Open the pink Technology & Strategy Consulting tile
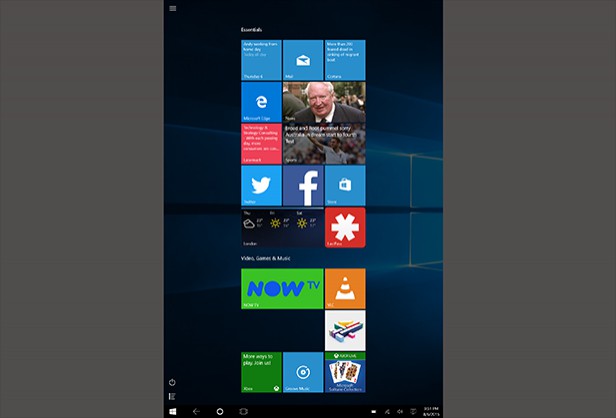 pyautogui.click(x=261, y=144)
